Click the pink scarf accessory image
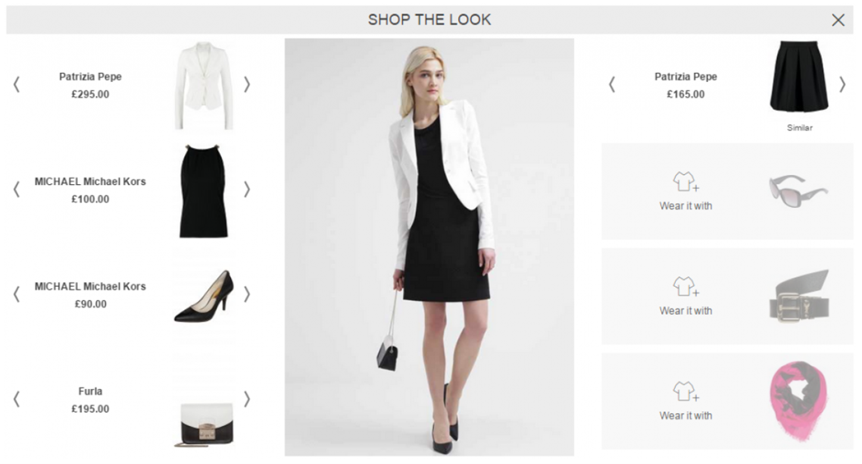The height and width of the screenshot is (464, 862). click(799, 401)
